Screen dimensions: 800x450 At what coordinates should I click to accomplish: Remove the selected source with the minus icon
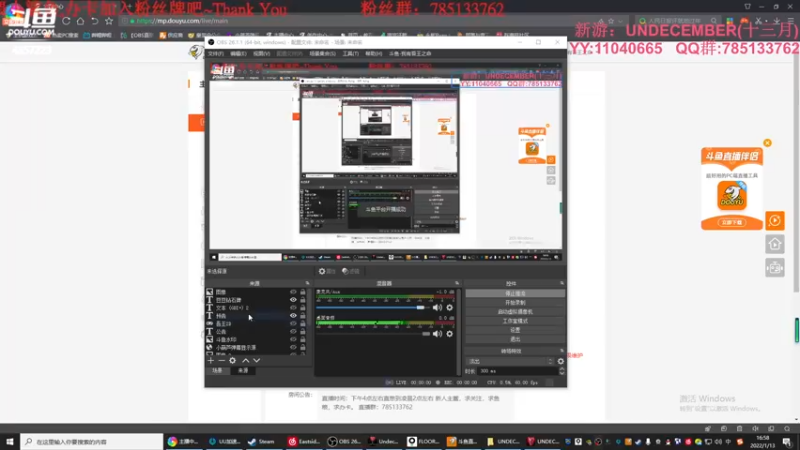click(221, 361)
